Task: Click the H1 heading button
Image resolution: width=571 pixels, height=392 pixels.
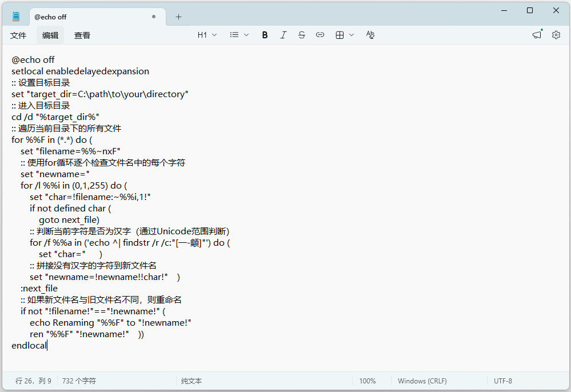Action: (x=202, y=35)
